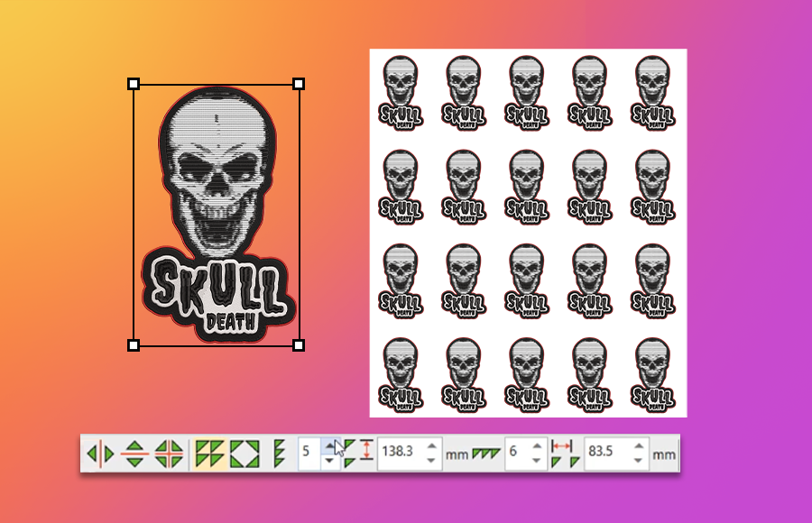Increase the 138.3 mm row spacing
The image size is (812, 523).
pyautogui.click(x=431, y=445)
